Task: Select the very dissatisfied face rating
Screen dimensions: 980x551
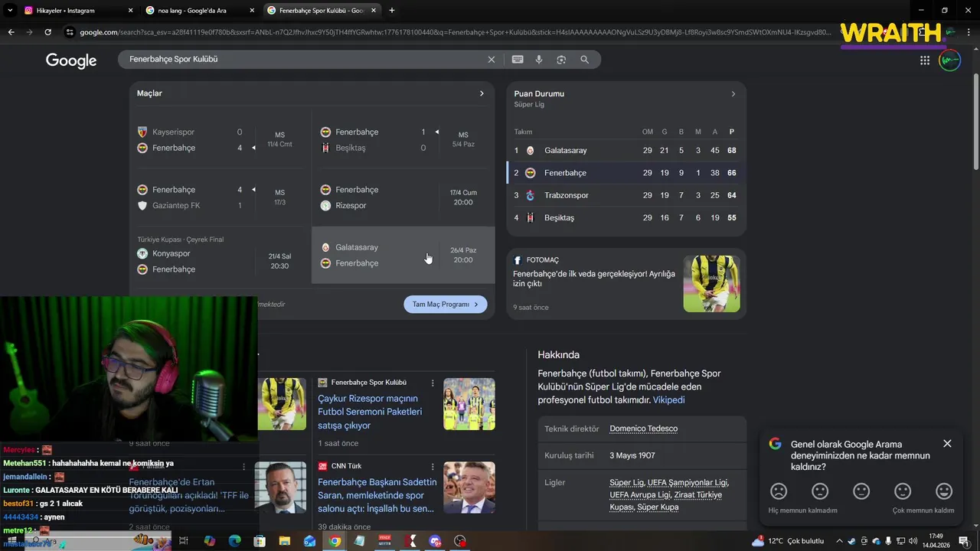Action: coord(779,491)
